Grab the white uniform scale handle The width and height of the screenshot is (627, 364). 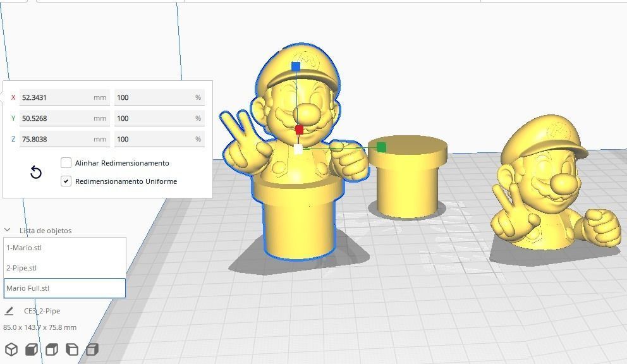pyautogui.click(x=298, y=149)
